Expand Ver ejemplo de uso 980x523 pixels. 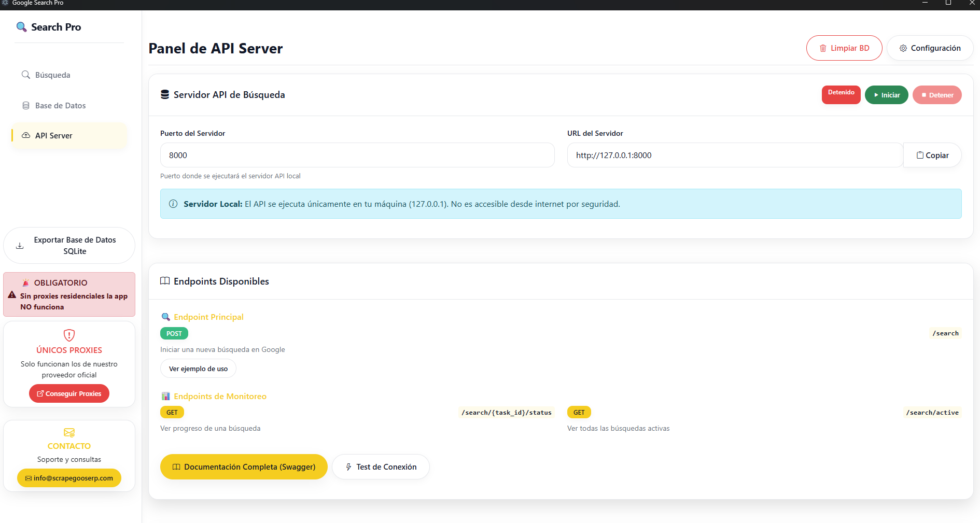click(198, 369)
